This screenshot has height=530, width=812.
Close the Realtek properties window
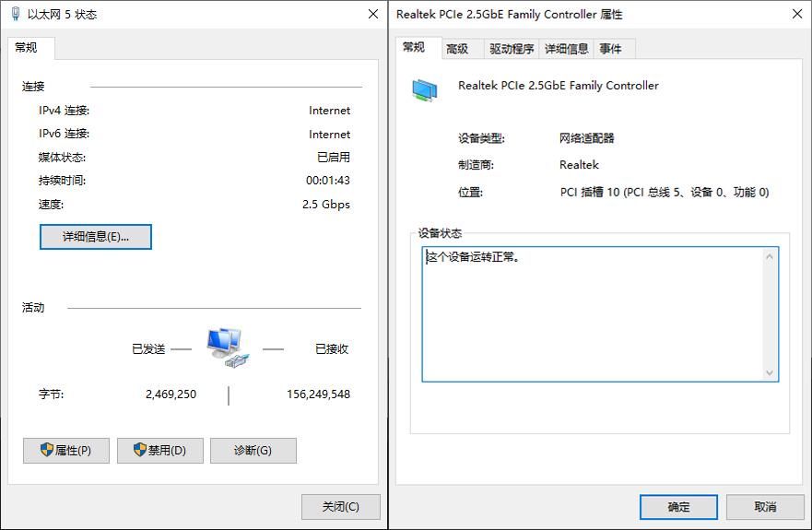pyautogui.click(x=796, y=14)
